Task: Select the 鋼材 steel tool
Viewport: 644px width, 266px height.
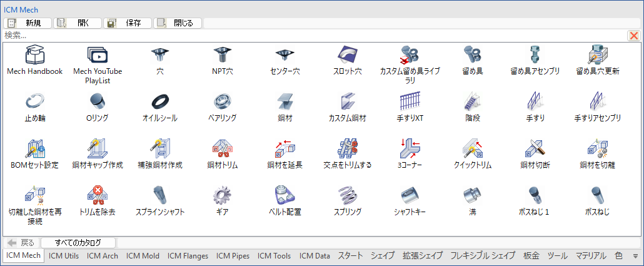Action: click(x=284, y=101)
